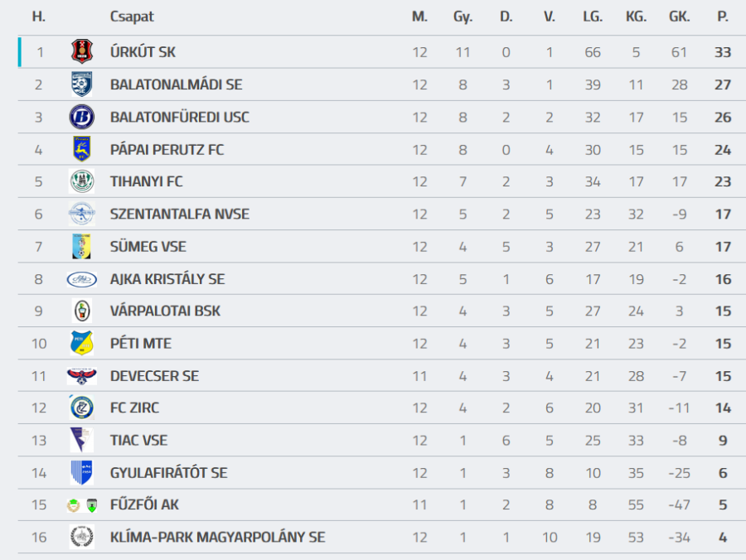Image resolution: width=746 pixels, height=560 pixels.
Task: Click the Balatonfüredi USC round badge
Action: [x=81, y=117]
